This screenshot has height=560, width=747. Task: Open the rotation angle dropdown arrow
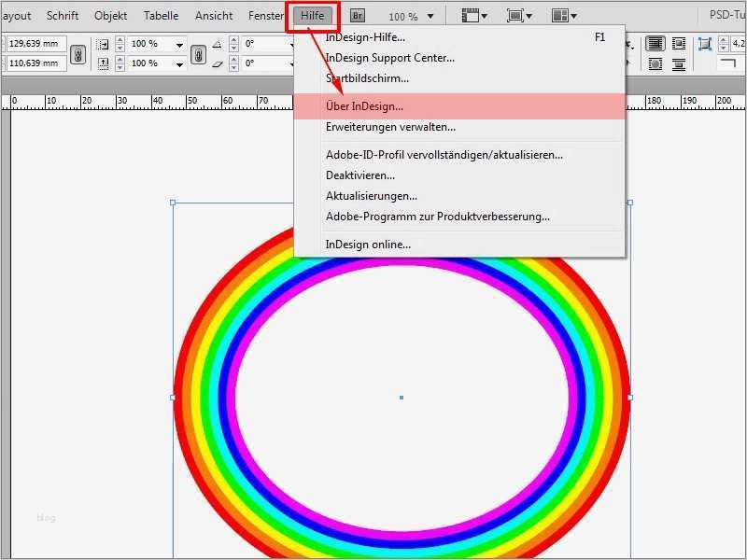[x=293, y=43]
